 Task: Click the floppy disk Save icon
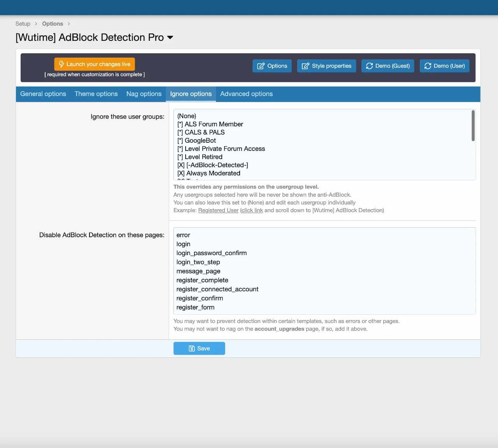192,348
